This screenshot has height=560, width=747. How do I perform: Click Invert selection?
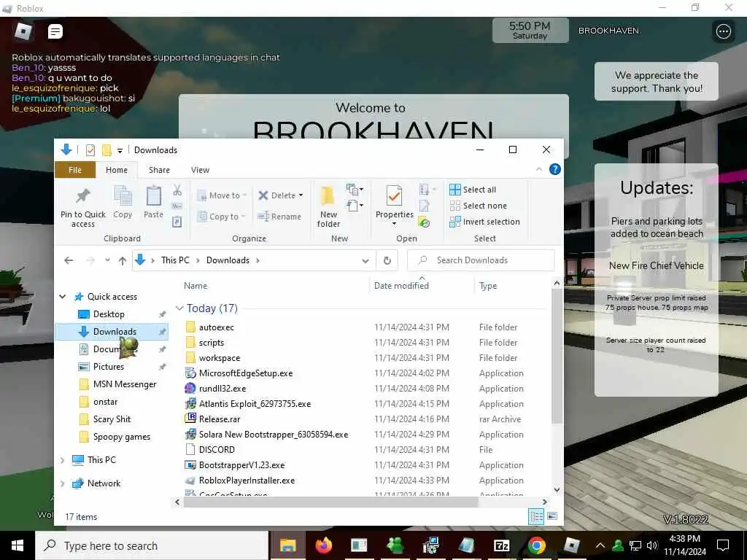484,222
